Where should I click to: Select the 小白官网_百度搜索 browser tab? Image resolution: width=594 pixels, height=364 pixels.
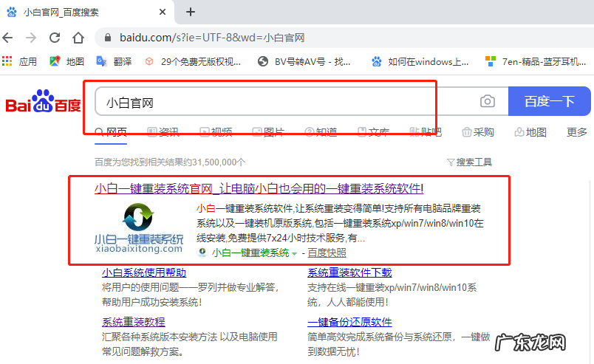[87, 12]
